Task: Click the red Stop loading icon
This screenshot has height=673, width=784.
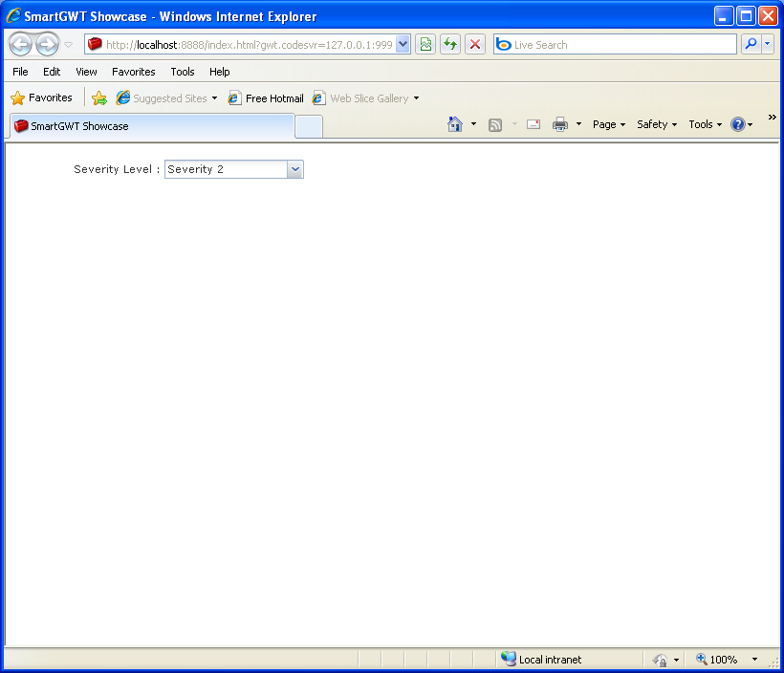Action: (x=475, y=45)
